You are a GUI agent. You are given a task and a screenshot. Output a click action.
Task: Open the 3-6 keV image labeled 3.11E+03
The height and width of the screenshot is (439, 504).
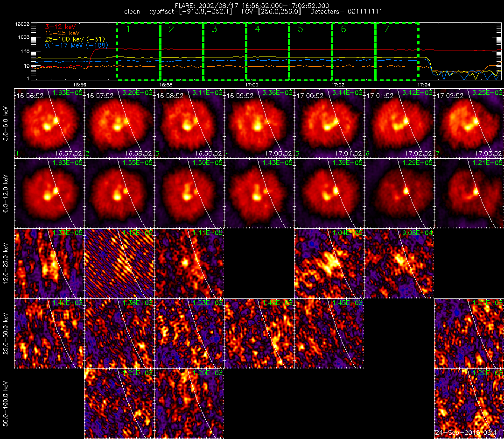189,123
